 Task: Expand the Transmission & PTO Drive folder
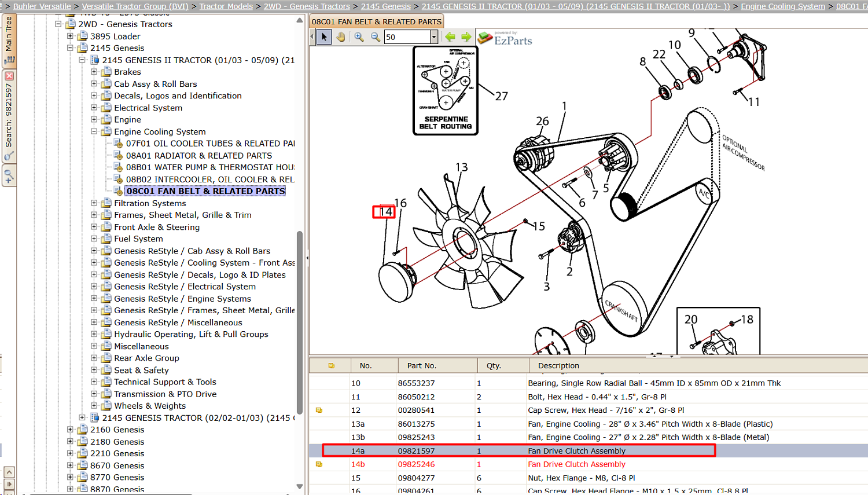[94, 394]
